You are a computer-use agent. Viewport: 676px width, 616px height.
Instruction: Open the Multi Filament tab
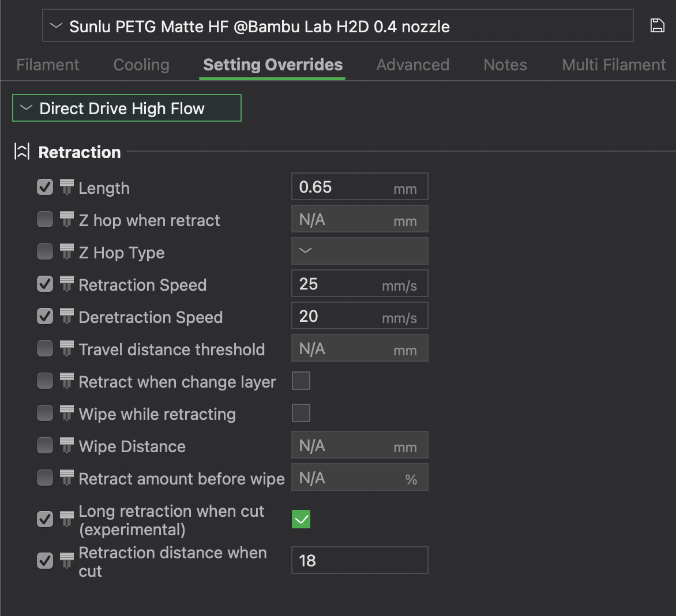coord(614,65)
